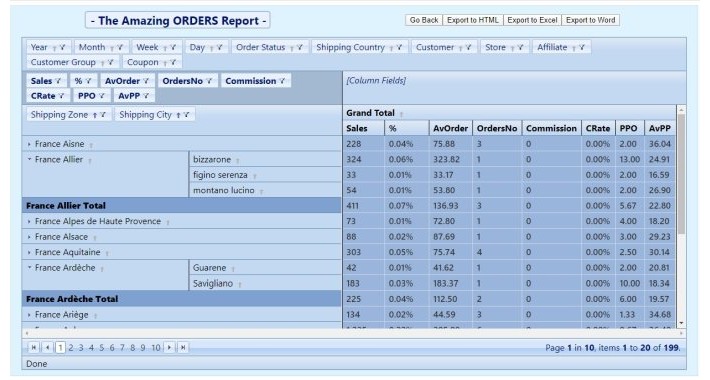This screenshot has width=710, height=380.
Task: Toggle sort arrow next to bizzarone
Action: [x=238, y=161]
